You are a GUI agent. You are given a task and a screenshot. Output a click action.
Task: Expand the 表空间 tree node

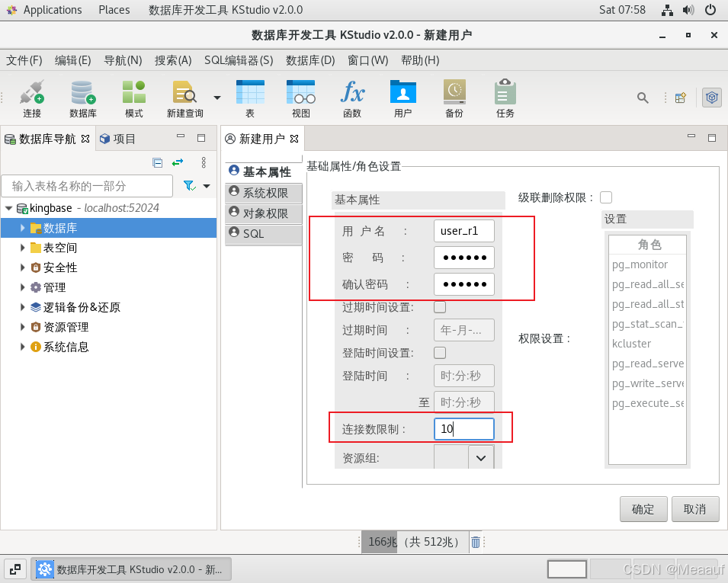click(x=22, y=248)
